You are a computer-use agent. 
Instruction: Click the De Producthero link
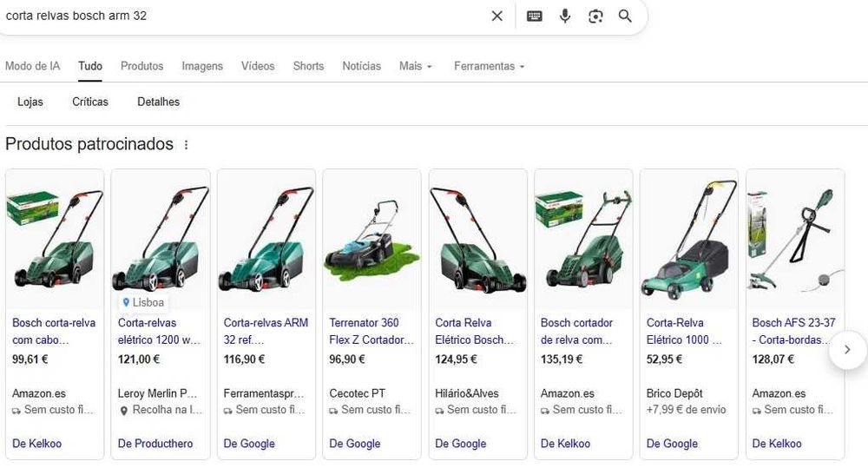point(155,444)
